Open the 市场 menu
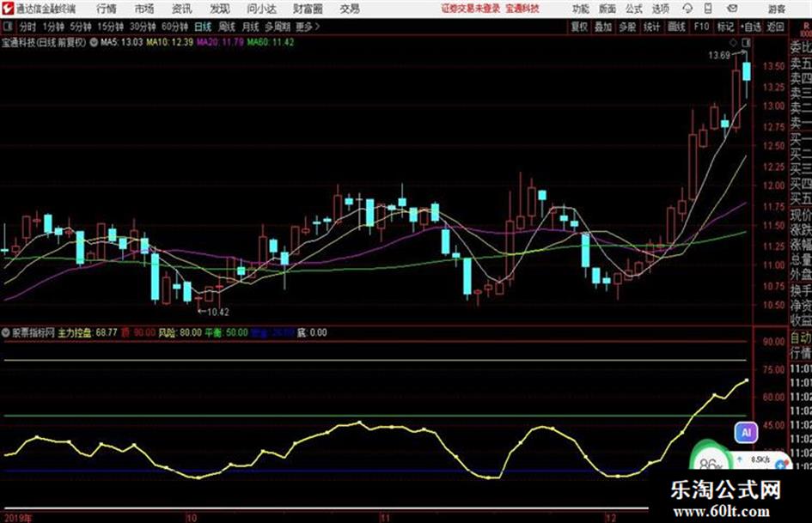Screen dimensions: 812x523 (x=144, y=9)
